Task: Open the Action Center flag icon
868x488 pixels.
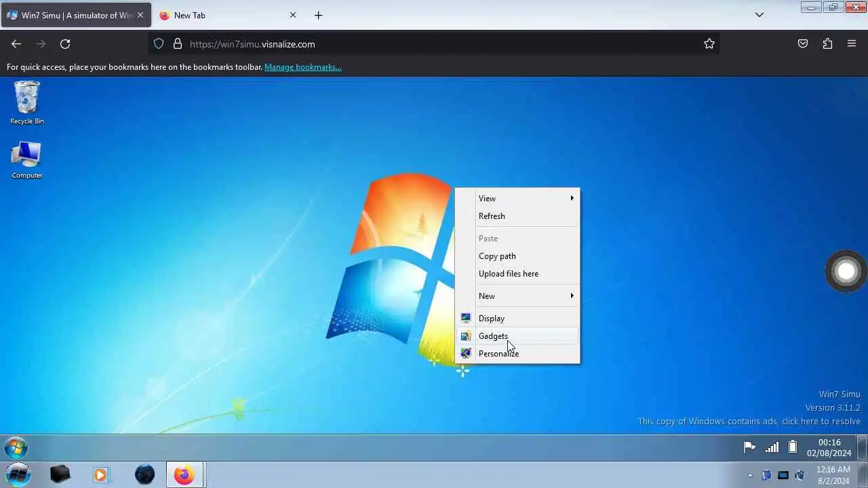Action: tap(750, 447)
